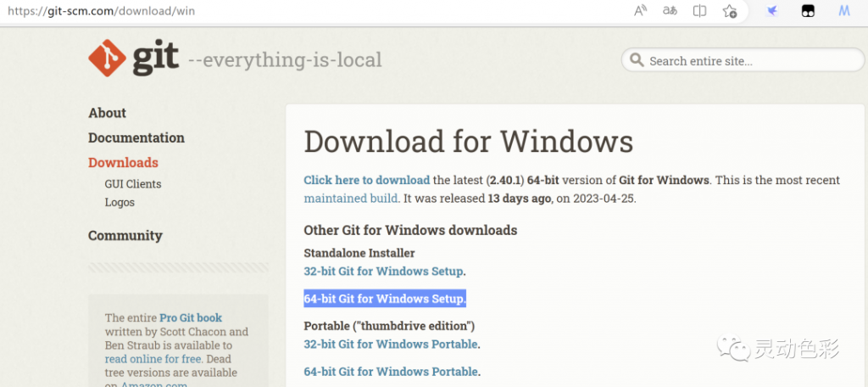Open the Community section
This screenshot has height=387, width=868.
click(x=125, y=236)
